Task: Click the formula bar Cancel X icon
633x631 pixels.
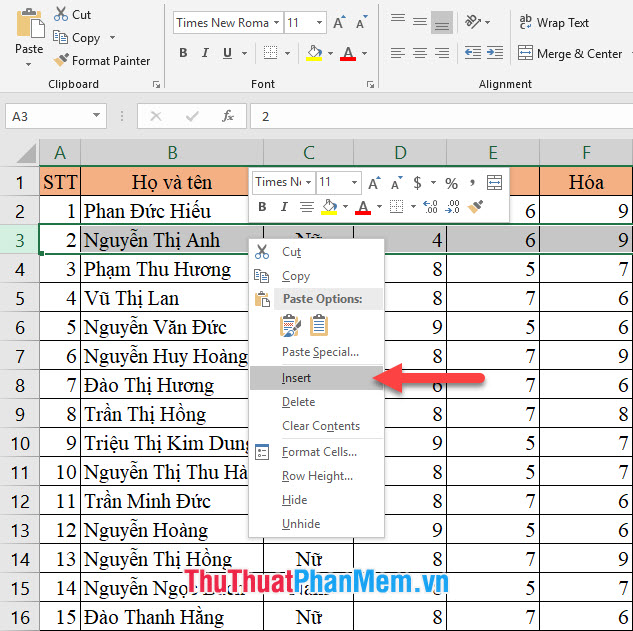Action: pyautogui.click(x=156, y=116)
